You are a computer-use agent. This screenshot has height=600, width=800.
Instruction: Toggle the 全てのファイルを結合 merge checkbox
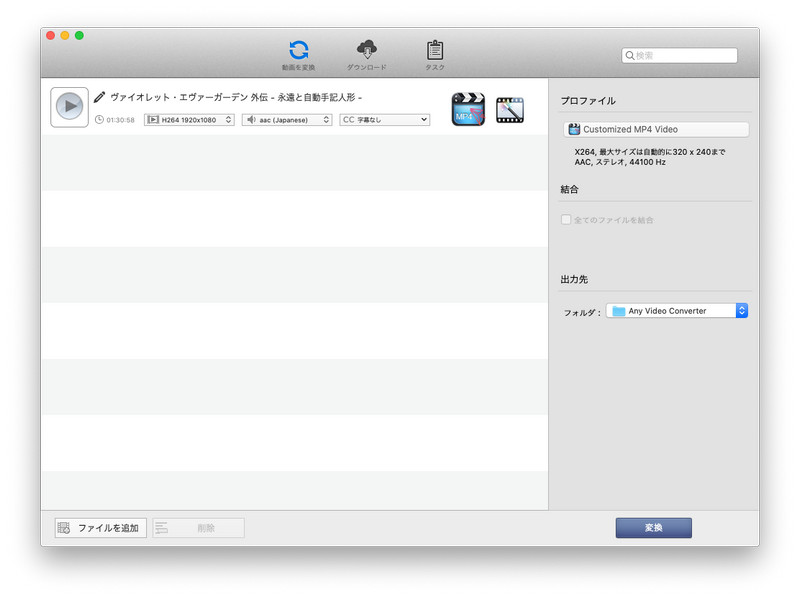pos(566,219)
